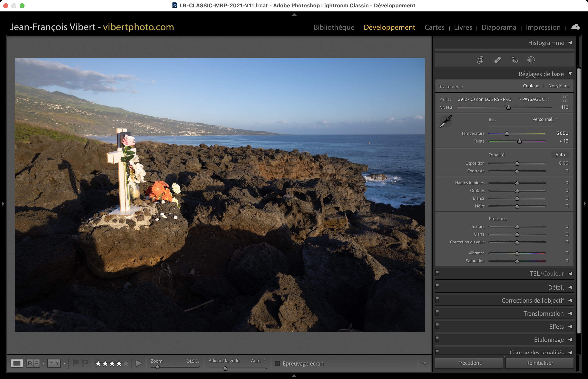Select the Spot removal healing tool

pos(497,60)
